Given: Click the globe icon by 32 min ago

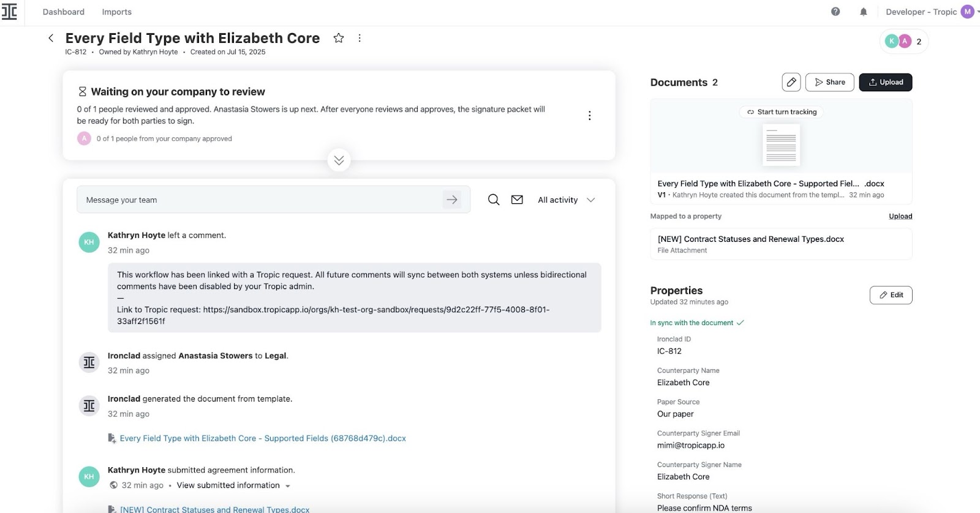Looking at the screenshot, I should point(113,485).
